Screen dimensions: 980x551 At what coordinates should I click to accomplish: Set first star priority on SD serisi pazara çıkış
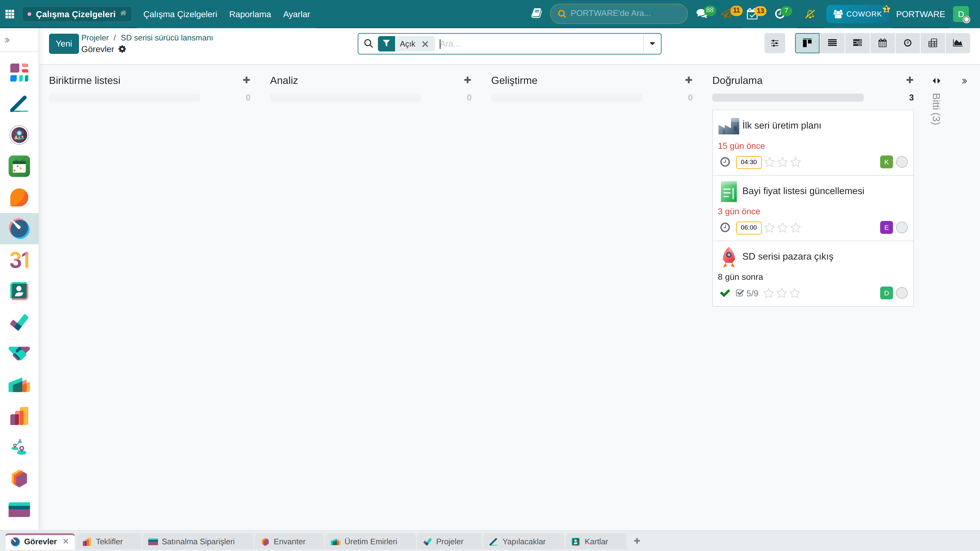[x=768, y=293]
